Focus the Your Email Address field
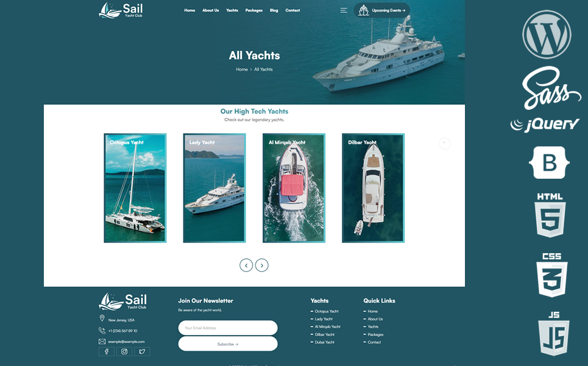This screenshot has height=366, width=588. pos(228,328)
